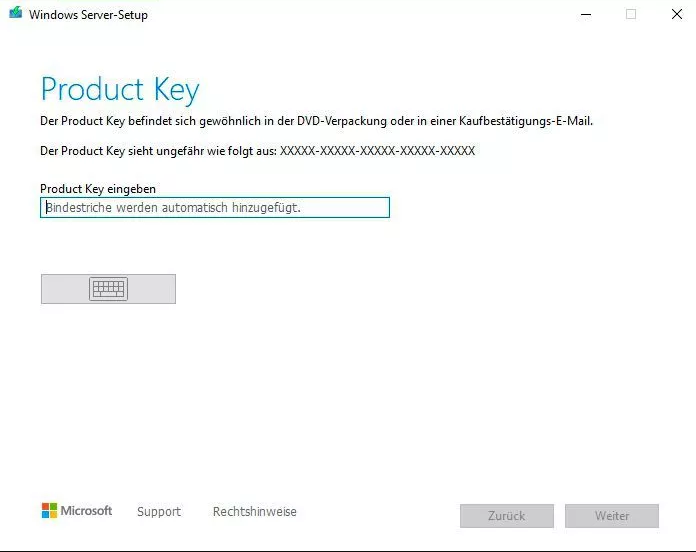Screen dimensions: 696x552
Task: Click the XXXXX-XXXXX-XXXXX-XXXXX-XXXXX sample key pattern
Action: click(x=377, y=151)
